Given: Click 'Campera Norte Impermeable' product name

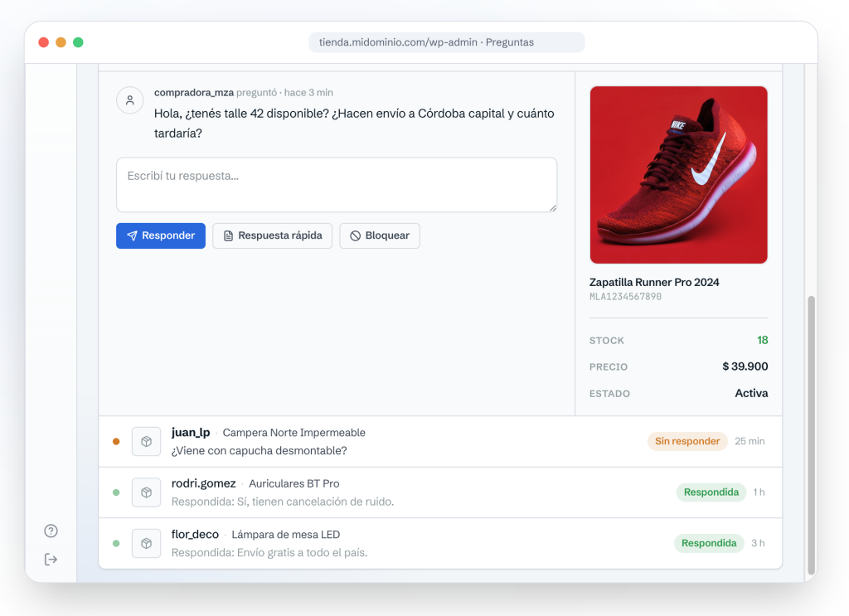Looking at the screenshot, I should click(x=294, y=433).
